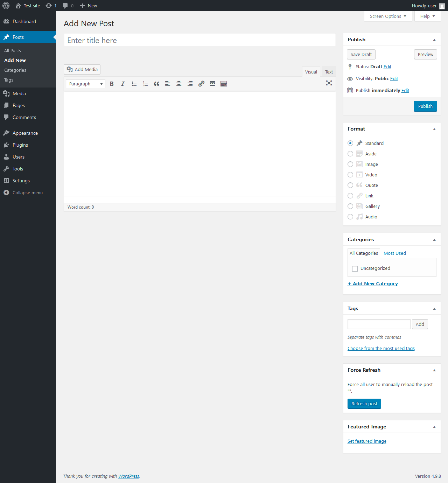Click the tags input field
The image size is (448, 483).
pyautogui.click(x=379, y=324)
